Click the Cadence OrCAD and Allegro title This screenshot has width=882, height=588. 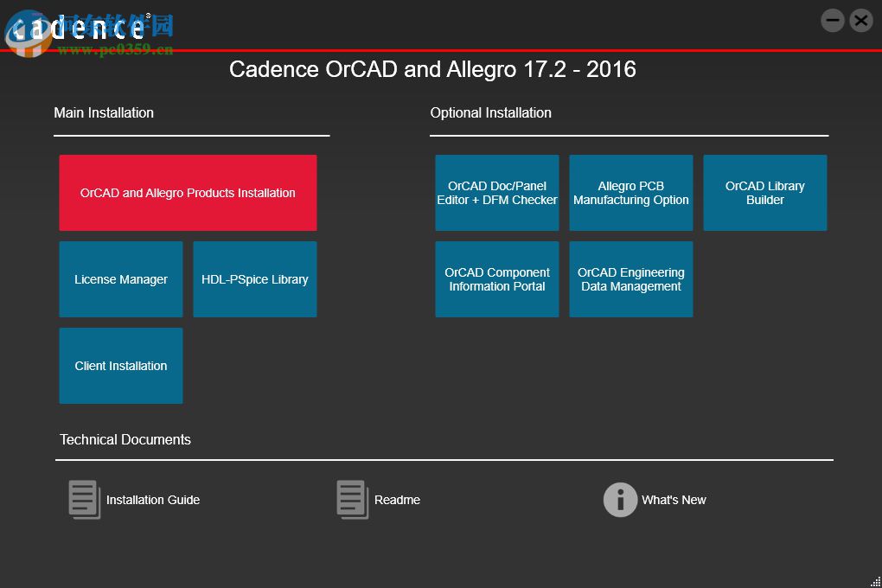pyautogui.click(x=432, y=69)
